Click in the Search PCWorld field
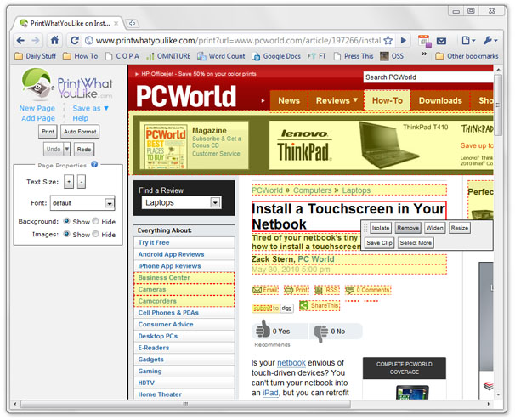 (x=427, y=77)
